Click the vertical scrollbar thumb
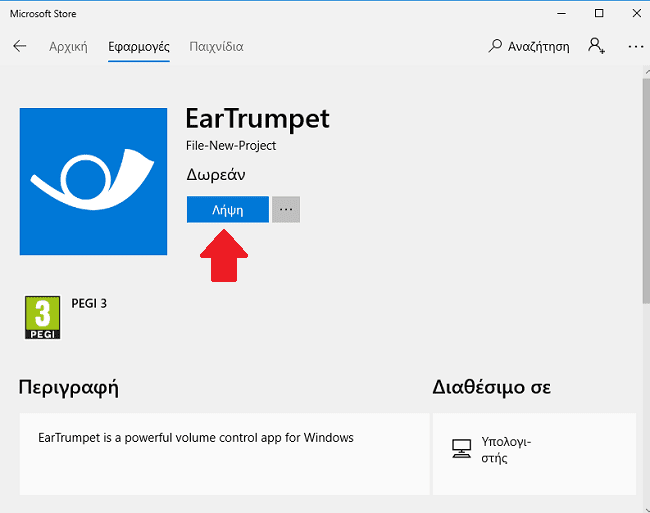 (x=646, y=191)
